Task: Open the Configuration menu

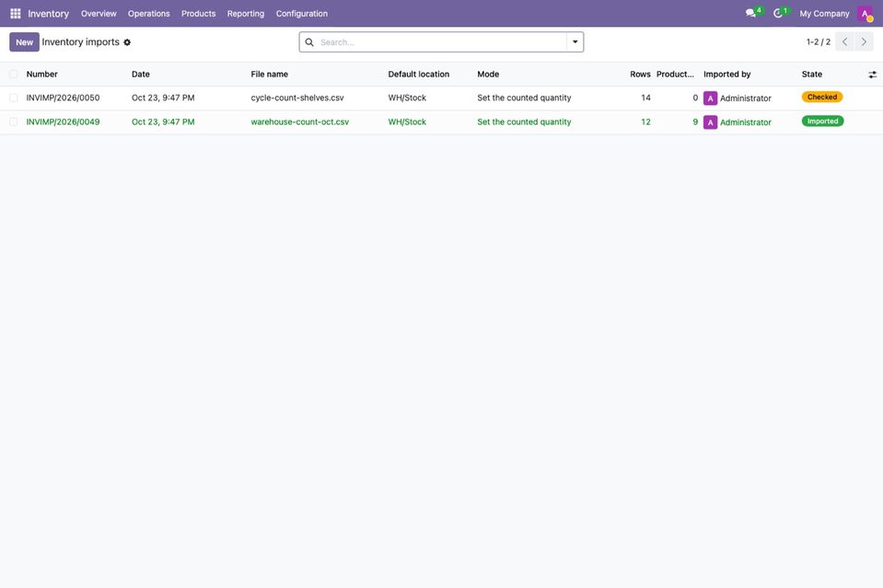Action: 302,14
